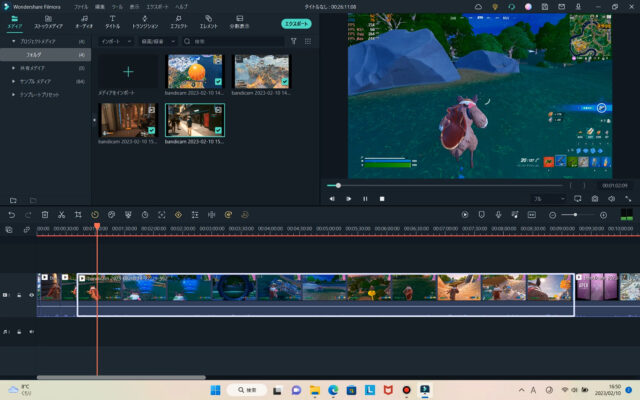Image resolution: width=640 pixels, height=400 pixels.
Task: Click previous frame playback button
Action: tap(332, 199)
